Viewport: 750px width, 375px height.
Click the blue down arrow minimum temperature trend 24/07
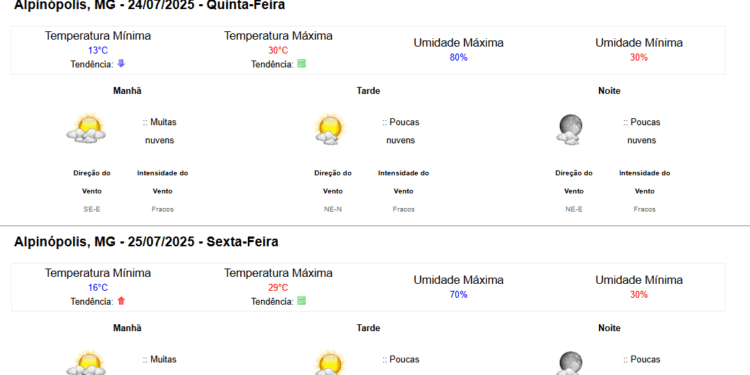tap(121, 64)
